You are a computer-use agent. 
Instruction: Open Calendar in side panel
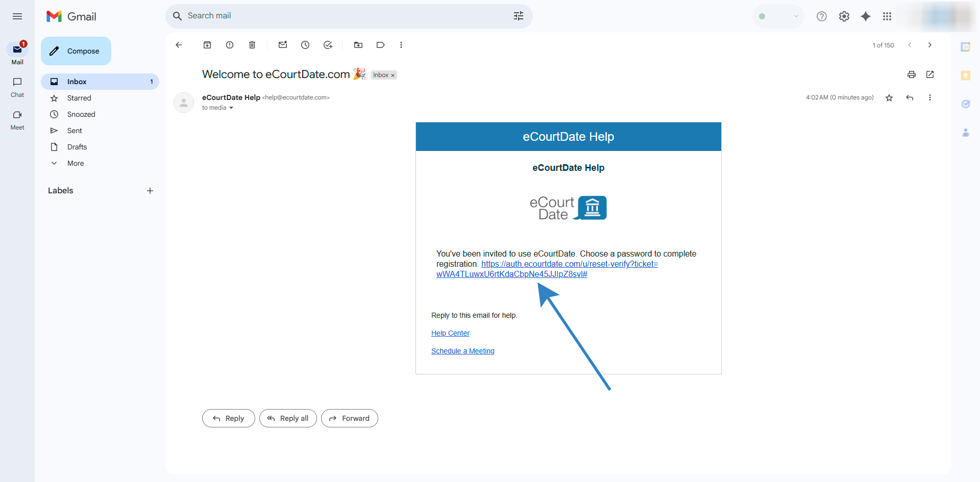tap(966, 47)
